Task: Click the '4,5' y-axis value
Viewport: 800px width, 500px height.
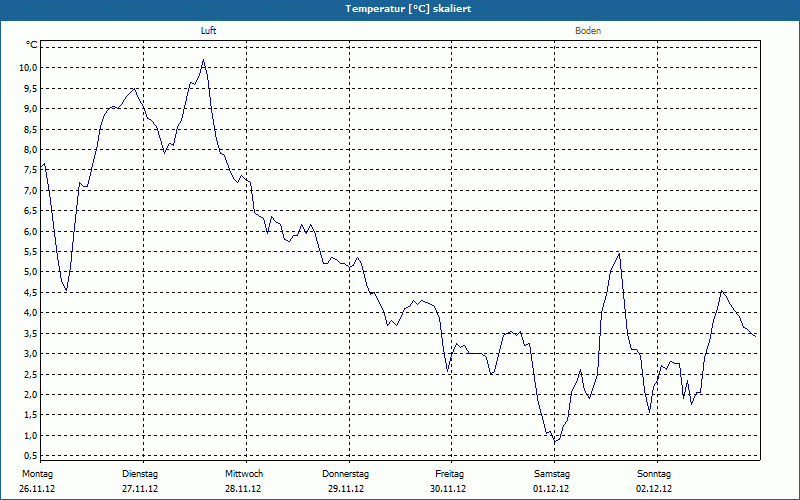Action: pyautogui.click(x=30, y=292)
